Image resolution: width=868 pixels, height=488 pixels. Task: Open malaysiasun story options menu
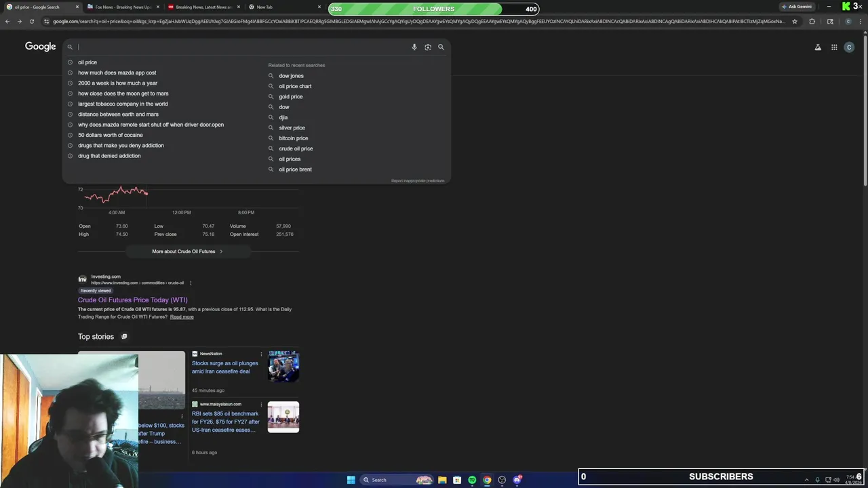pos(261,405)
